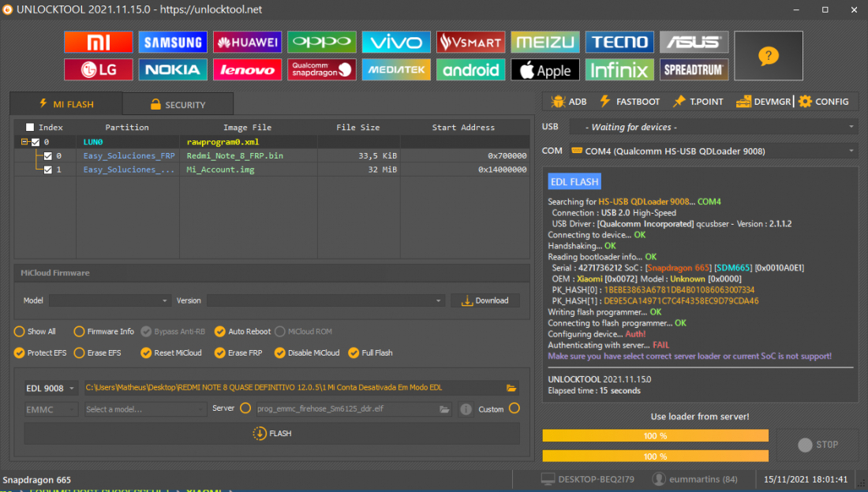The image size is (868, 492).
Task: Click the Download firmware button
Action: (485, 300)
